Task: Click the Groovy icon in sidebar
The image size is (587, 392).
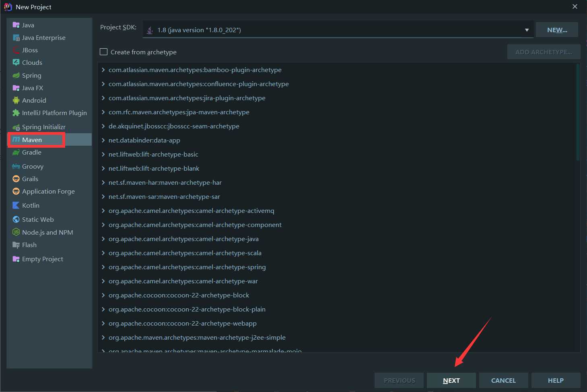Action: click(16, 166)
